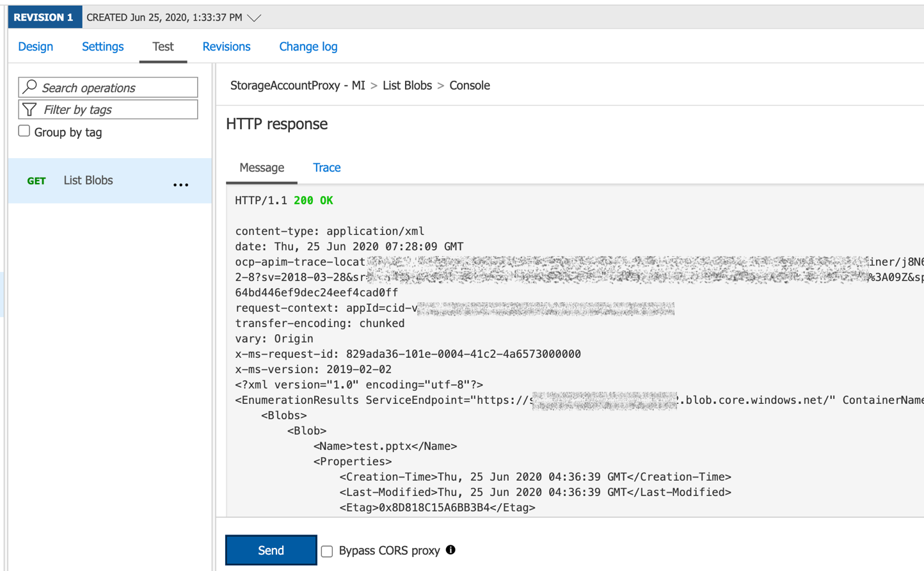The width and height of the screenshot is (924, 571).
Task: Enable the Group by tag checkbox
Action: [24, 131]
